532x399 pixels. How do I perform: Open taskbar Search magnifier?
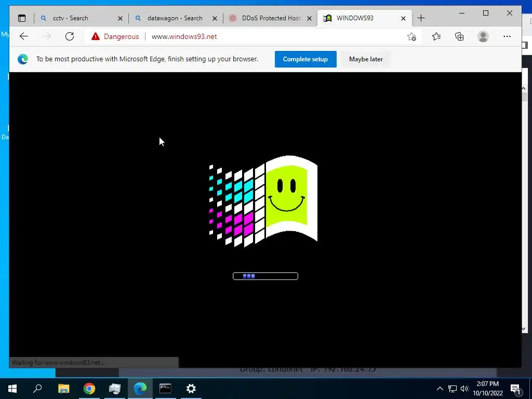click(37, 389)
